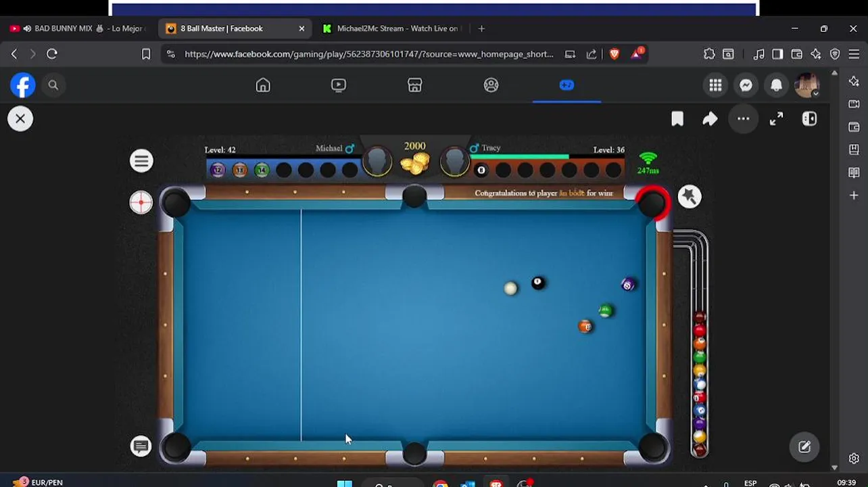Open Facebook menu grid

715,85
